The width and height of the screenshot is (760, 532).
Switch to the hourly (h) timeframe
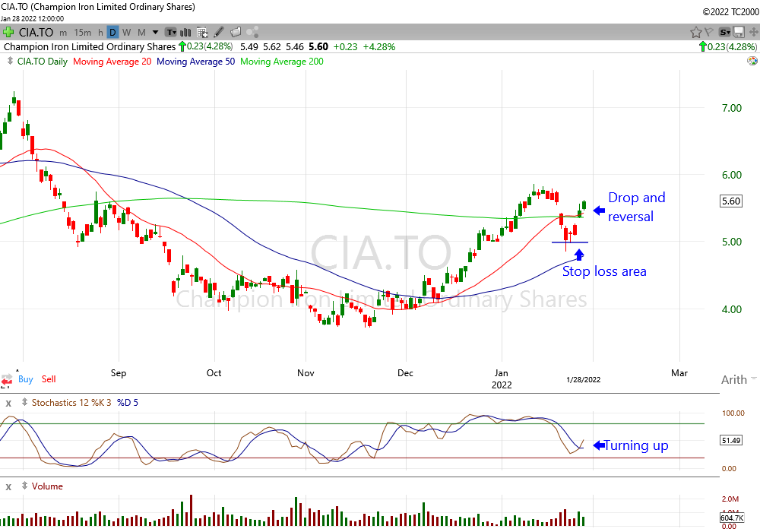[100, 33]
